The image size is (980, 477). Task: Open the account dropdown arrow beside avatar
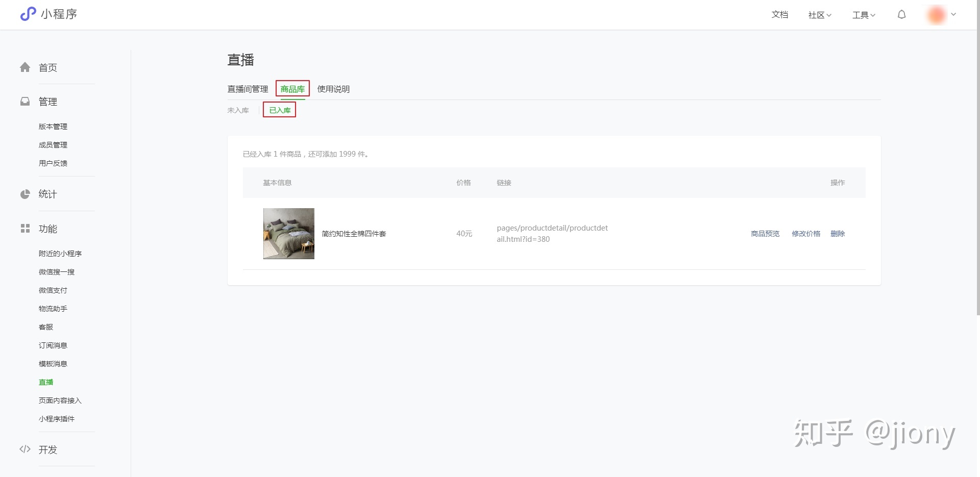[x=953, y=14]
